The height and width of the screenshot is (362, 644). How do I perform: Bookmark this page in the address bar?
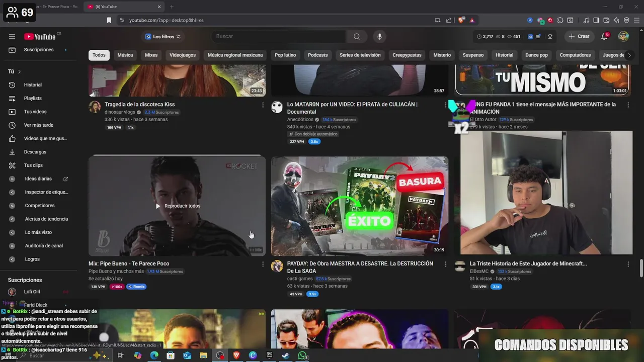109,20
